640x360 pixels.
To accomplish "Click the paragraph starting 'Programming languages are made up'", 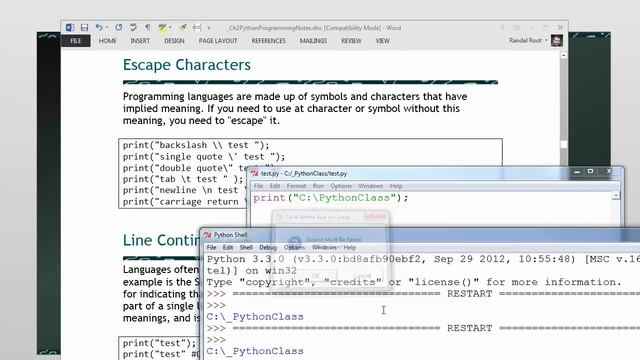I will point(295,109).
